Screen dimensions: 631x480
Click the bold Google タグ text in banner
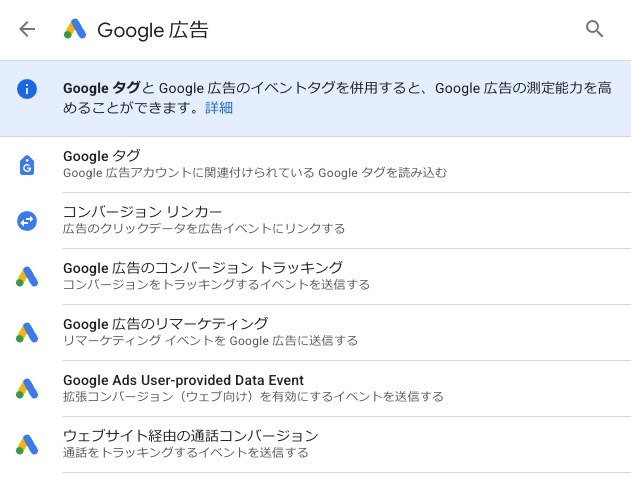101,88
